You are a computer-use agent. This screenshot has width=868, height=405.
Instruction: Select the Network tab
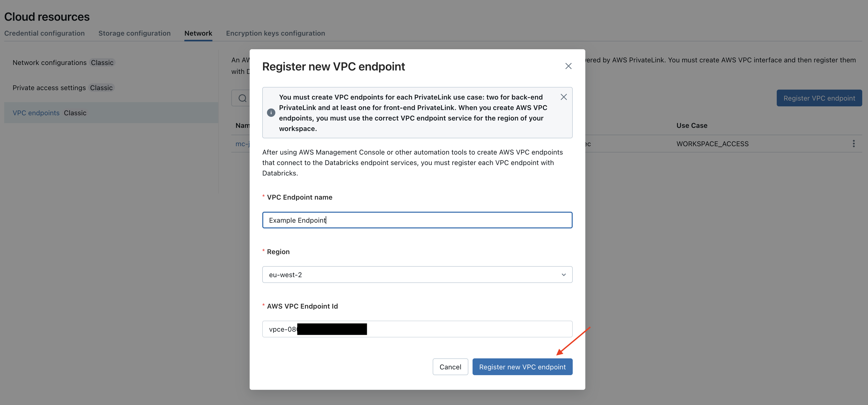coord(198,33)
